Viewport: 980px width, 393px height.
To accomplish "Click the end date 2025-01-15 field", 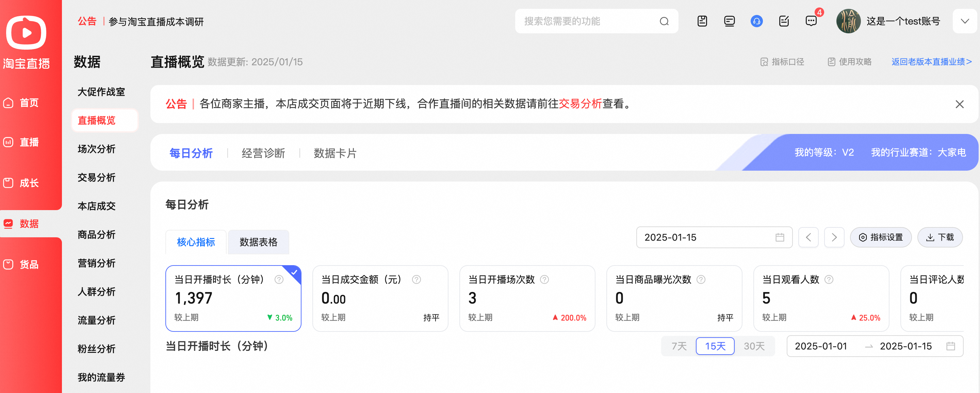I will [906, 346].
